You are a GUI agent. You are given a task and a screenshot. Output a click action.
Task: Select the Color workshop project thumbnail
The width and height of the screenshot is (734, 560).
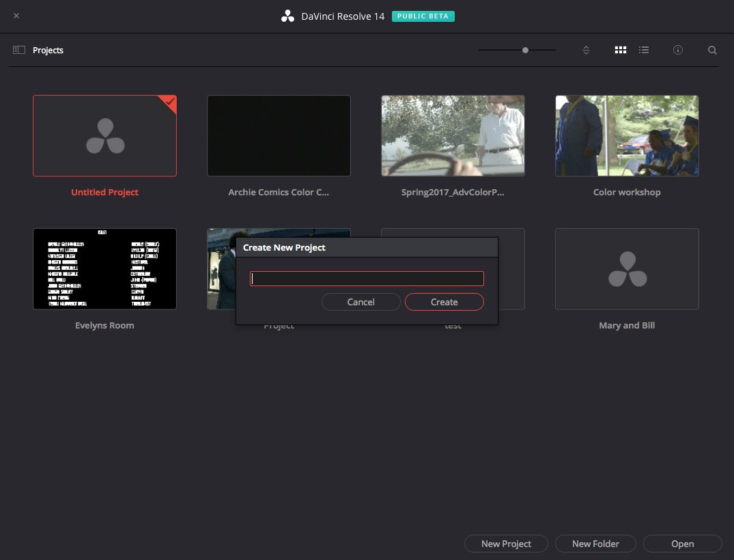pos(627,136)
